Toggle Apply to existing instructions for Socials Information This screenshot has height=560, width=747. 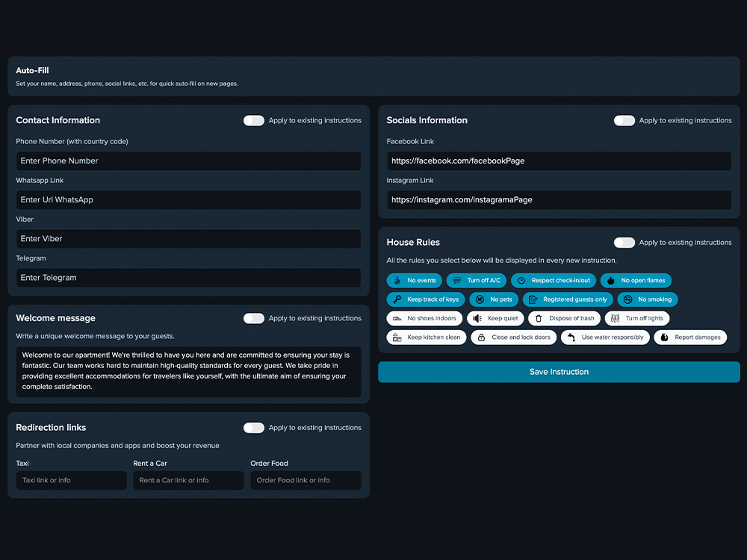[624, 120]
